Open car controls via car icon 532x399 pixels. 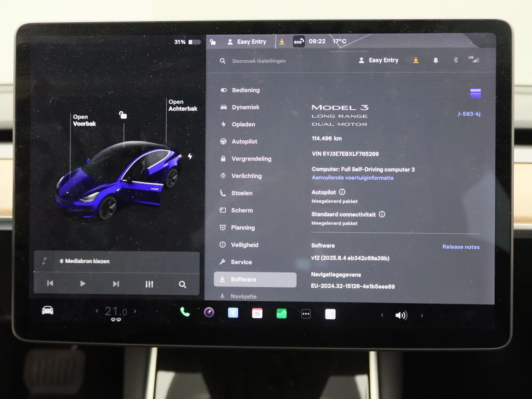click(47, 311)
